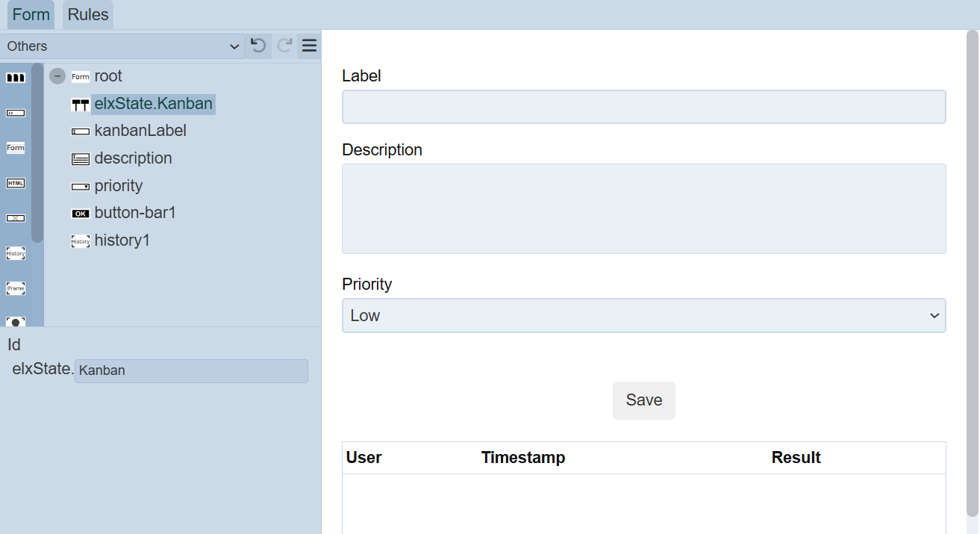Switch to the Rules tab
The width and height of the screenshot is (980, 534).
click(88, 15)
